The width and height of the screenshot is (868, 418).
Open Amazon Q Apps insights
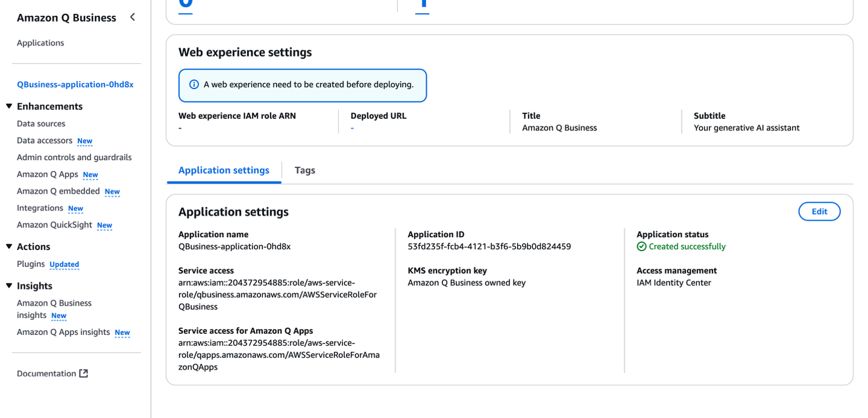(63, 332)
